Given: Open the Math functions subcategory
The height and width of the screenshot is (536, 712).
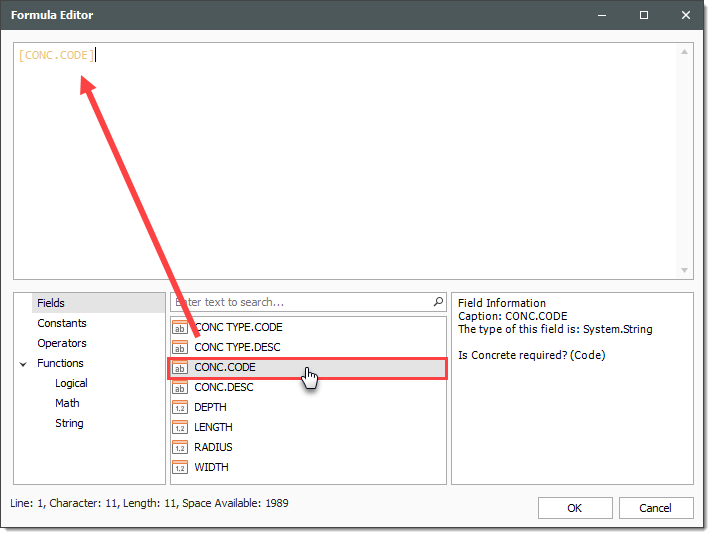Looking at the screenshot, I should pos(67,403).
